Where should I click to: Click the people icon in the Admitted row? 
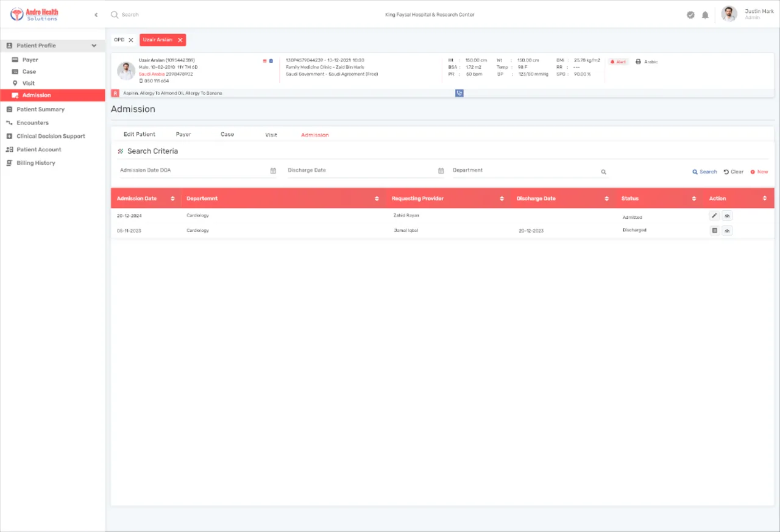[727, 216]
